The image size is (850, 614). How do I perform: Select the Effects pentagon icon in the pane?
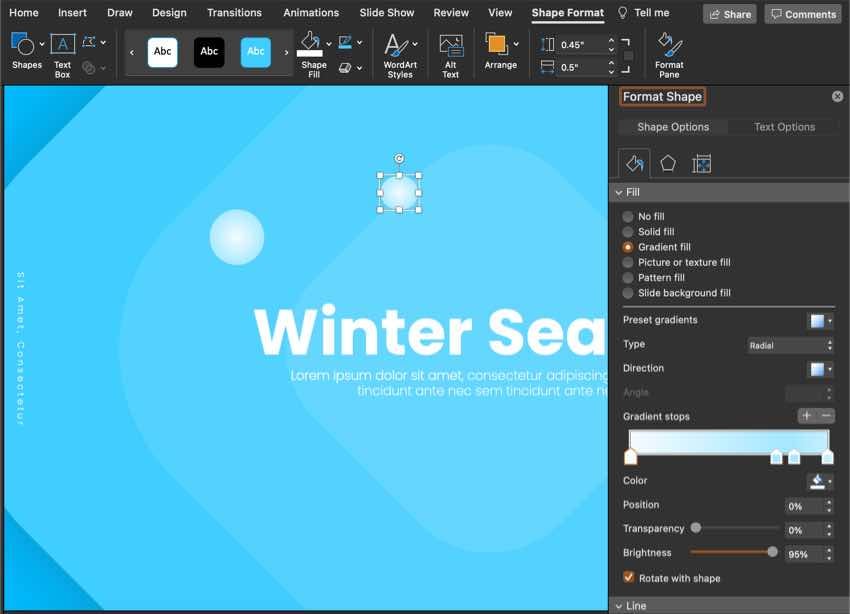click(x=668, y=164)
